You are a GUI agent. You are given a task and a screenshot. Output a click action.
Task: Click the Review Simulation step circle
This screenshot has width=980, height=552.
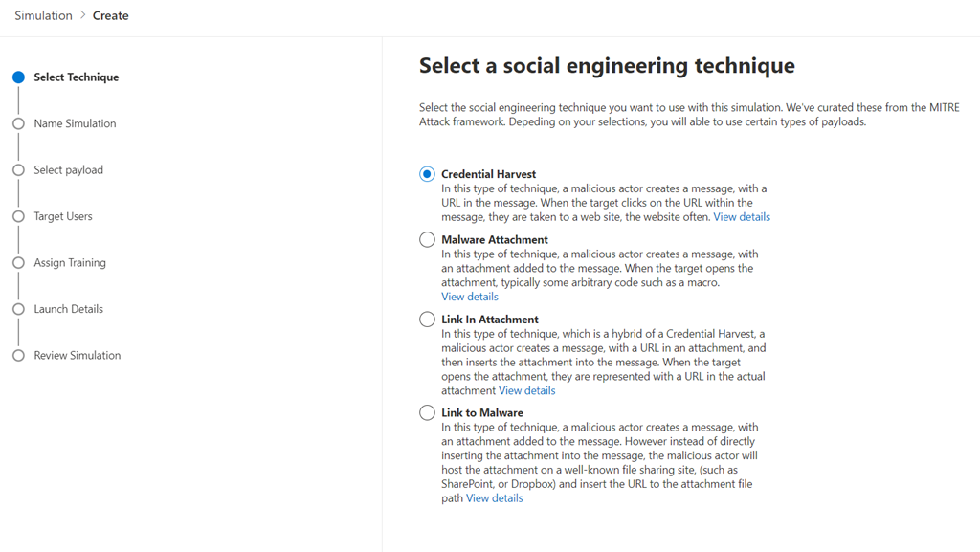(18, 356)
